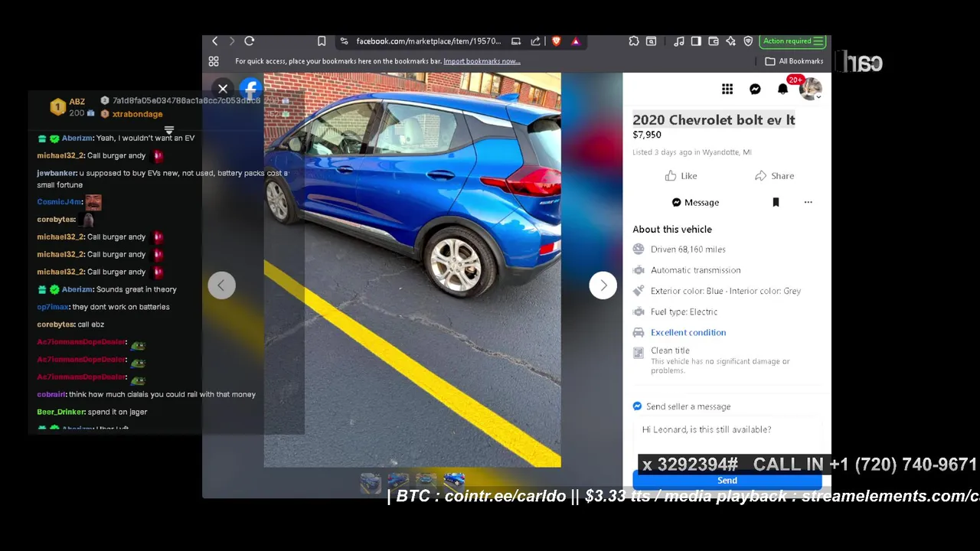Open Brave VPN shield icon
980x551 pixels.
(x=748, y=41)
